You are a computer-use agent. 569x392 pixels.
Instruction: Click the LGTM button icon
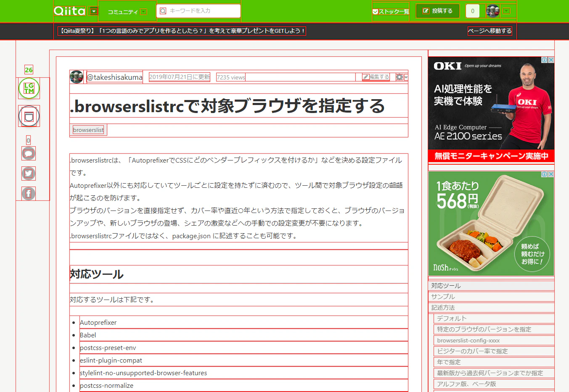click(29, 88)
